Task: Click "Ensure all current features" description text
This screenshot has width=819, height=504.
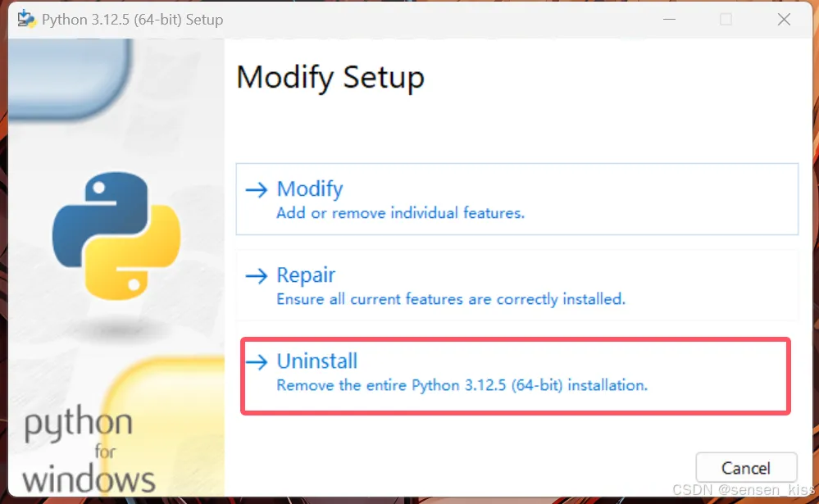Action: [x=451, y=299]
